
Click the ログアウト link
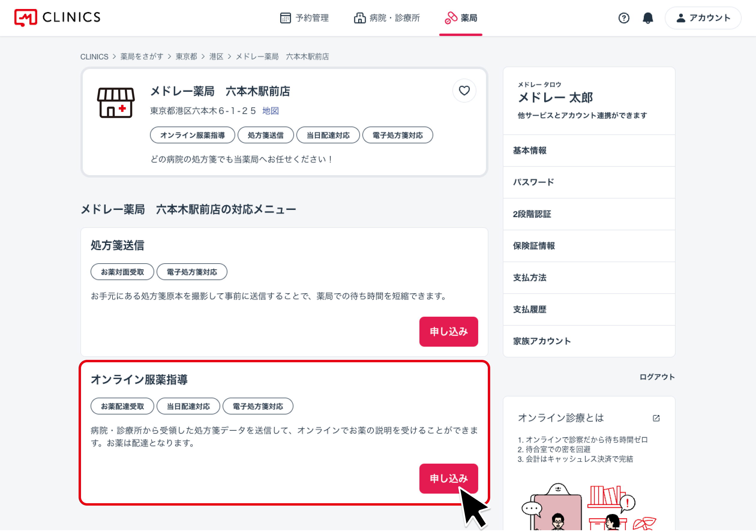coord(657,377)
